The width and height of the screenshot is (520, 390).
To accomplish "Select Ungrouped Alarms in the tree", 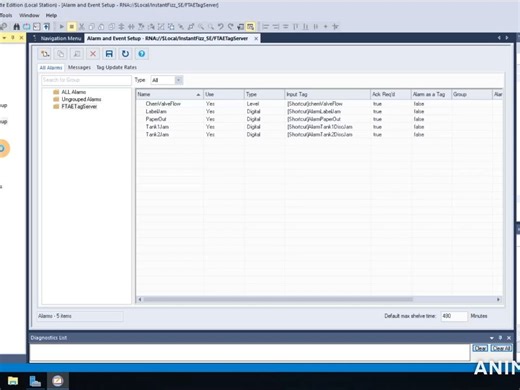I will 81,99.
